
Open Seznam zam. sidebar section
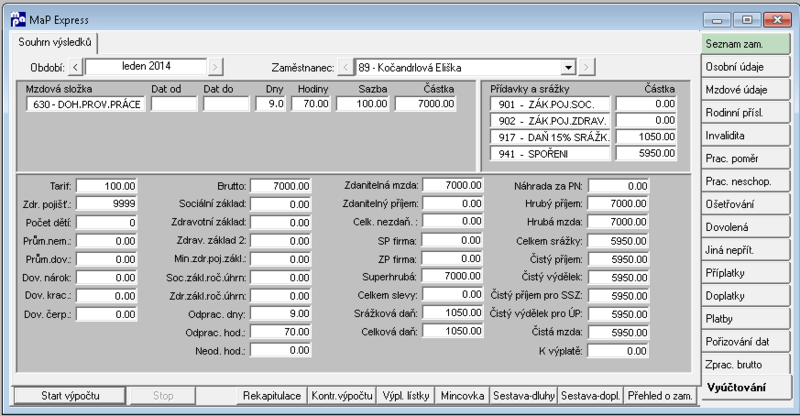(745, 44)
